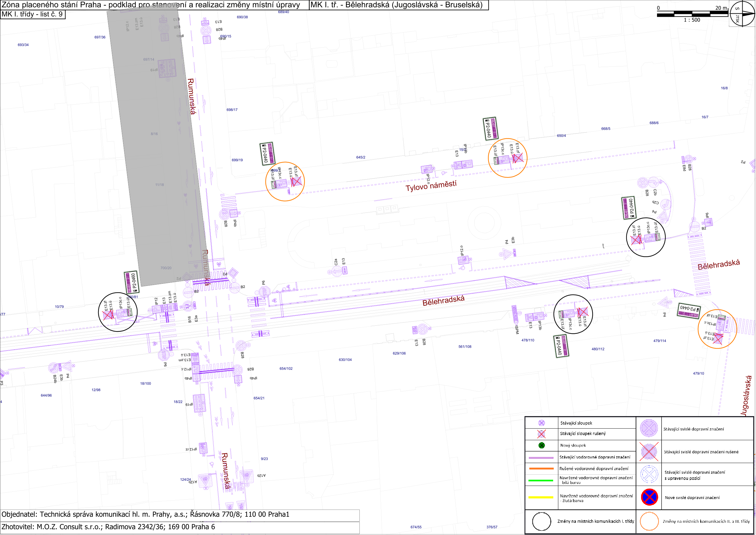This screenshot has width=756, height=535.
Task: Select the "ISPM" sign label
Action: pyautogui.click(x=517, y=330)
